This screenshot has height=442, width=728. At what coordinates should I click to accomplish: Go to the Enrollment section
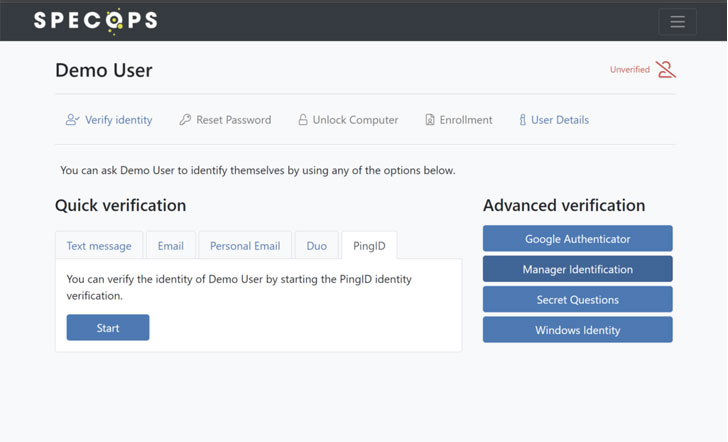pos(466,120)
